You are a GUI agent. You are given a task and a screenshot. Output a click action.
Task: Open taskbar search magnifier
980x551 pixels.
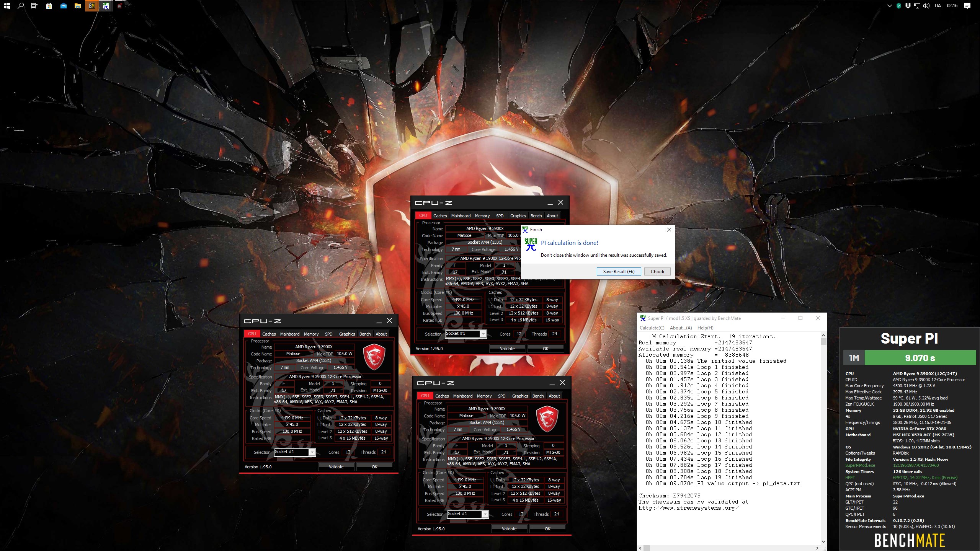click(x=21, y=6)
